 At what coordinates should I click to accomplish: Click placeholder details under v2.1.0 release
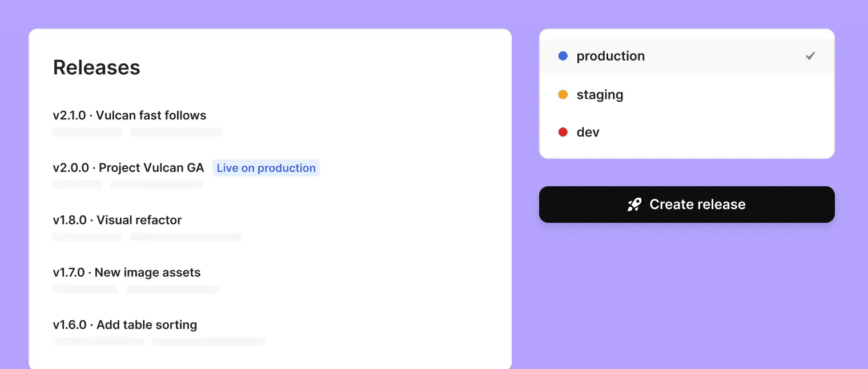138,133
